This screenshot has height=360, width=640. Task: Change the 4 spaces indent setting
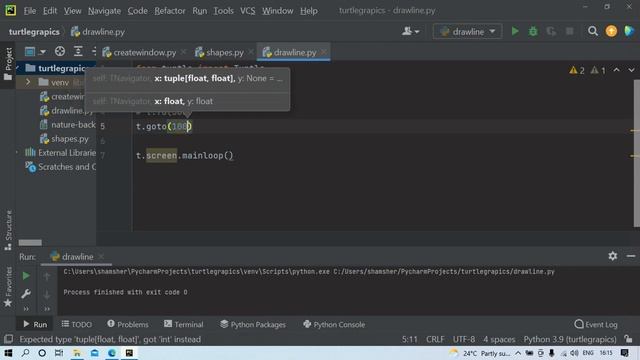pos(499,339)
